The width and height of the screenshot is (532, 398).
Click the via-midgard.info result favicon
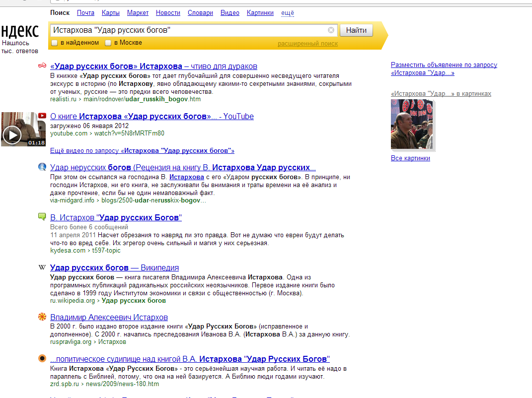pos(42,167)
